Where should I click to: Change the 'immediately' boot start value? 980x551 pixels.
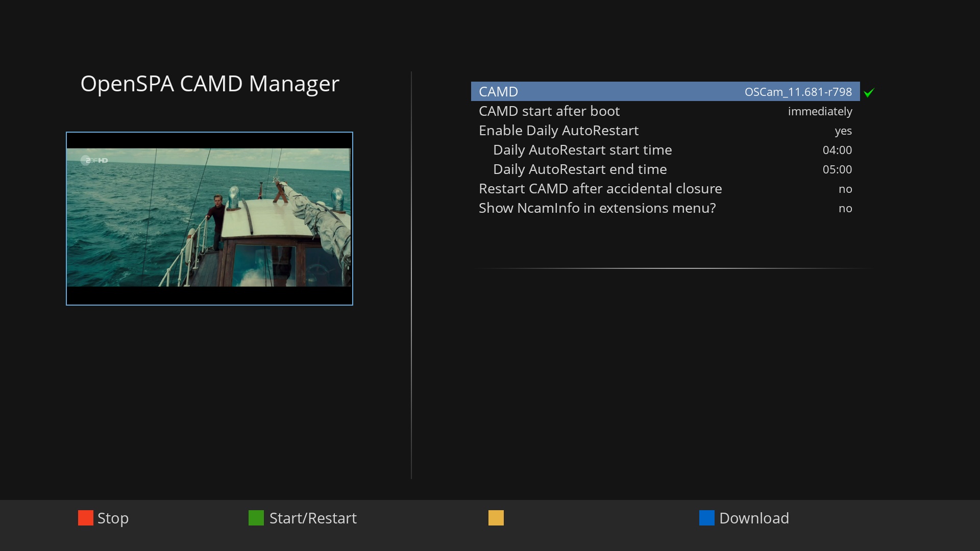click(820, 111)
